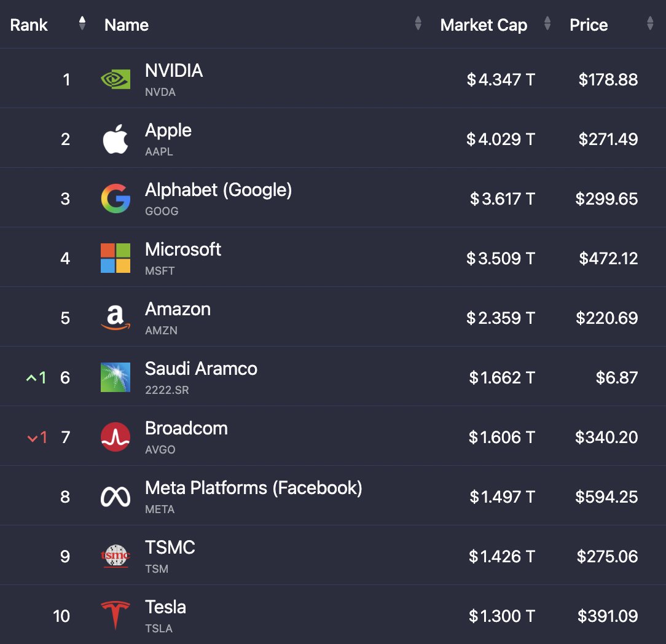Viewport: 666px width, 644px height.
Task: Sort table using the Price sort arrows
Action: click(x=650, y=23)
